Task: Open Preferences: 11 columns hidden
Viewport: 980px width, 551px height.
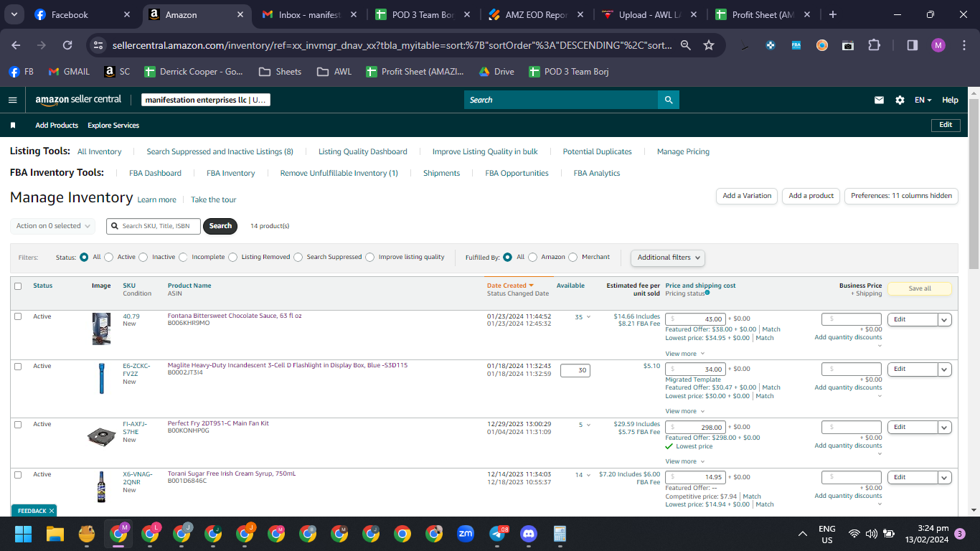Action: click(901, 196)
